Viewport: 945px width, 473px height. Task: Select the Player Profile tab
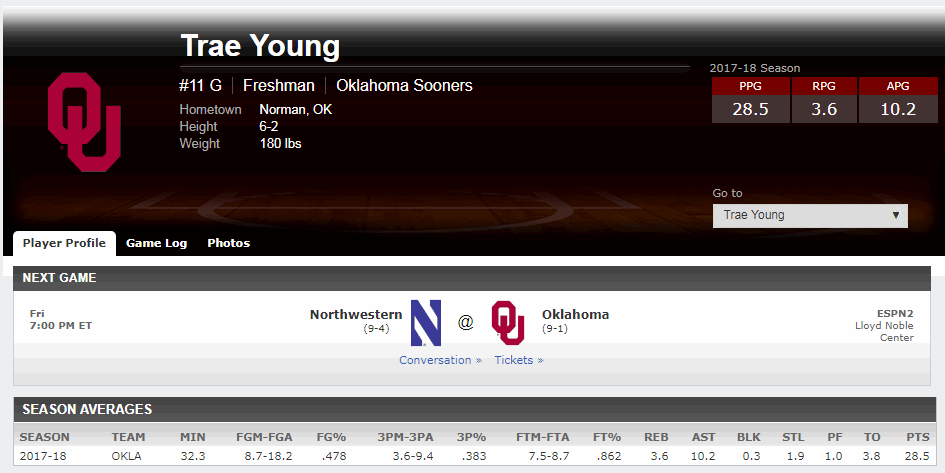tap(64, 243)
